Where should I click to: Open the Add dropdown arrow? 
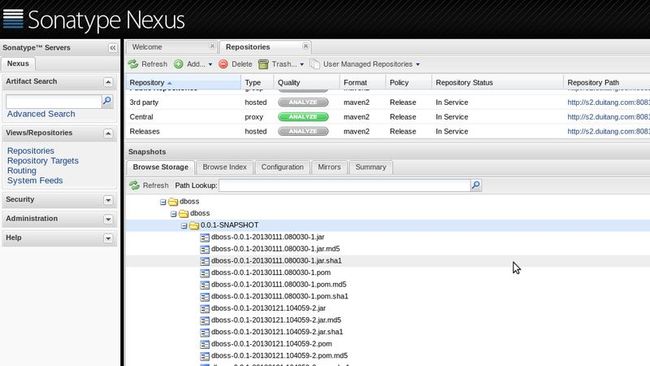210,65
